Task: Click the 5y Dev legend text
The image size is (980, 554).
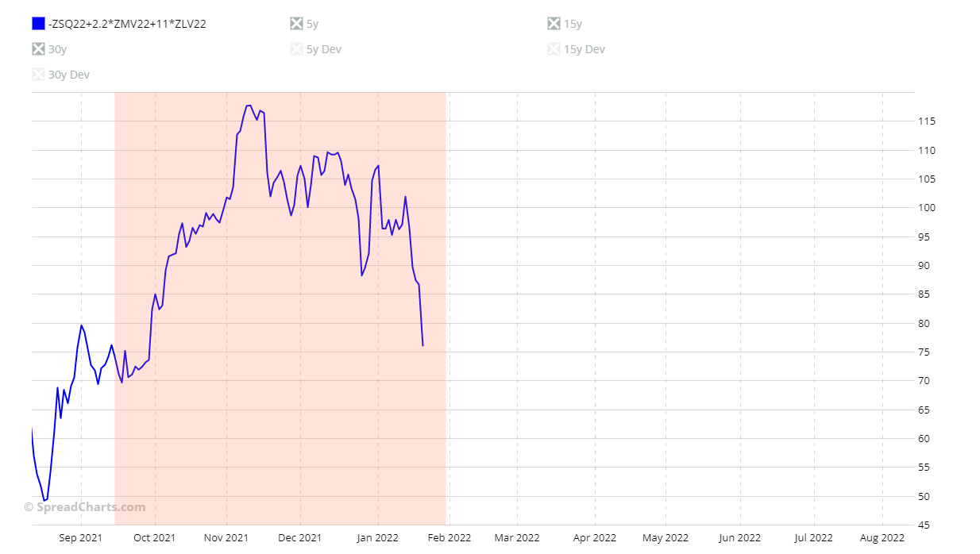Action: tap(323, 49)
